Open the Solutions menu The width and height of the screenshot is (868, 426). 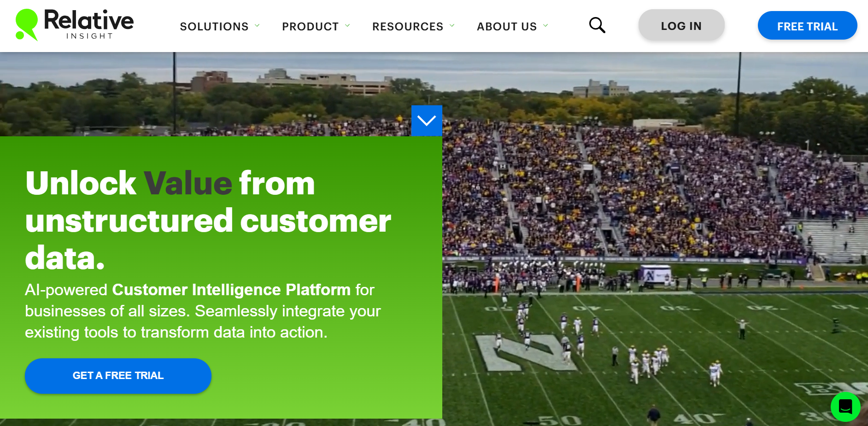(x=214, y=27)
